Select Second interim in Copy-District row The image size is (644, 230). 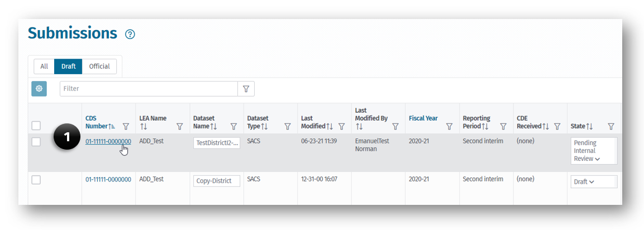483,180
